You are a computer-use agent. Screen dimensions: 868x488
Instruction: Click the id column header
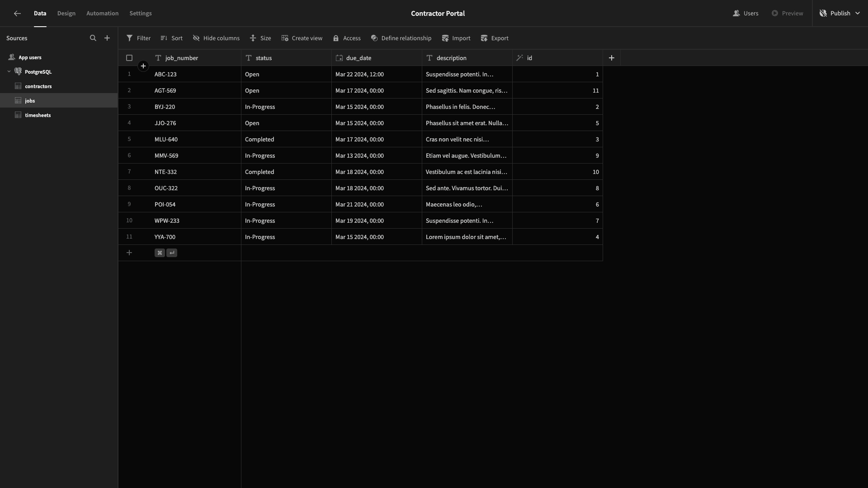click(557, 58)
